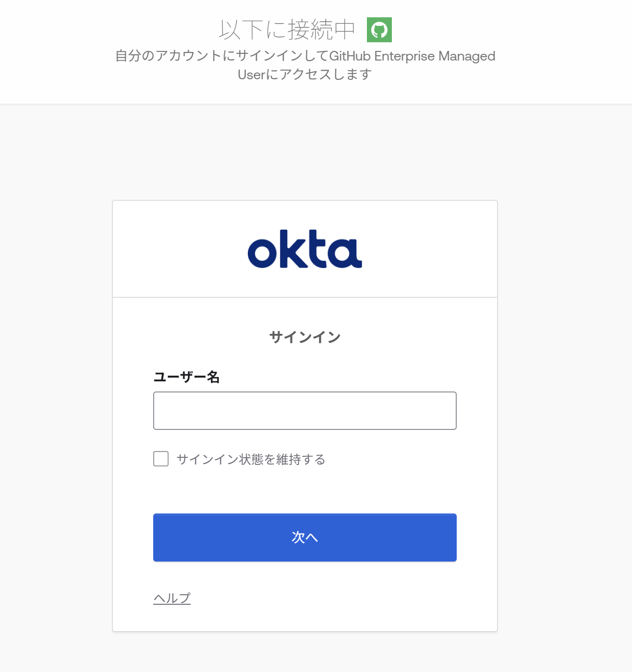Click the サインイン heading on the card
Image resolution: width=632 pixels, height=672 pixels.
tap(305, 336)
